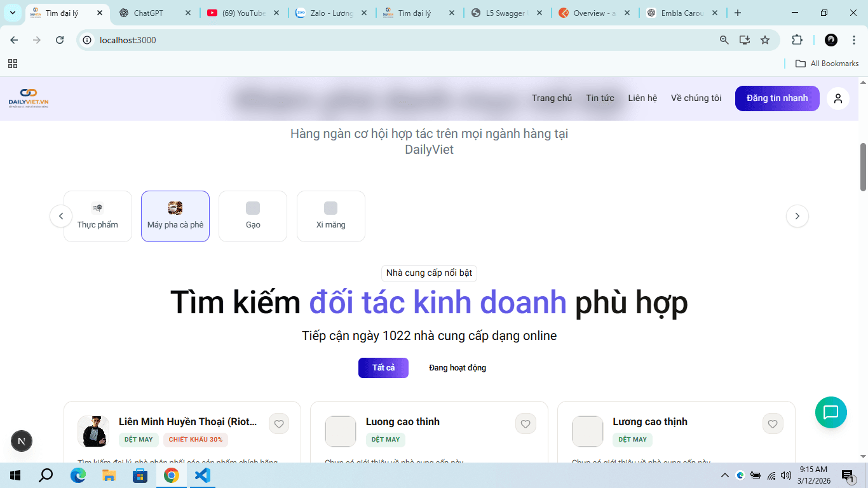The image size is (868, 488).
Task: Select the Thực phẩm category
Action: (98, 216)
